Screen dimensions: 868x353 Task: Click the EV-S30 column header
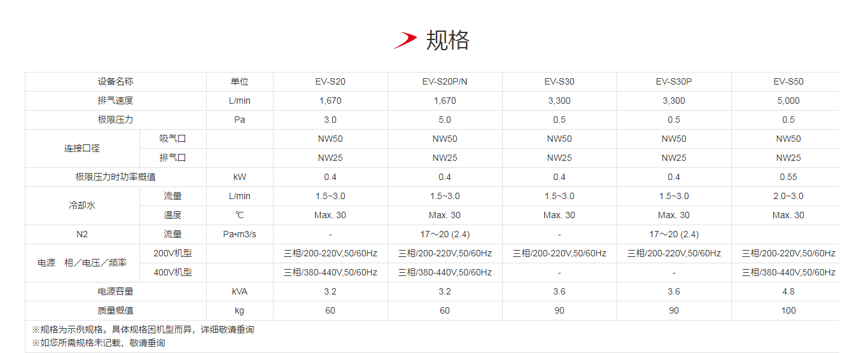559,81
